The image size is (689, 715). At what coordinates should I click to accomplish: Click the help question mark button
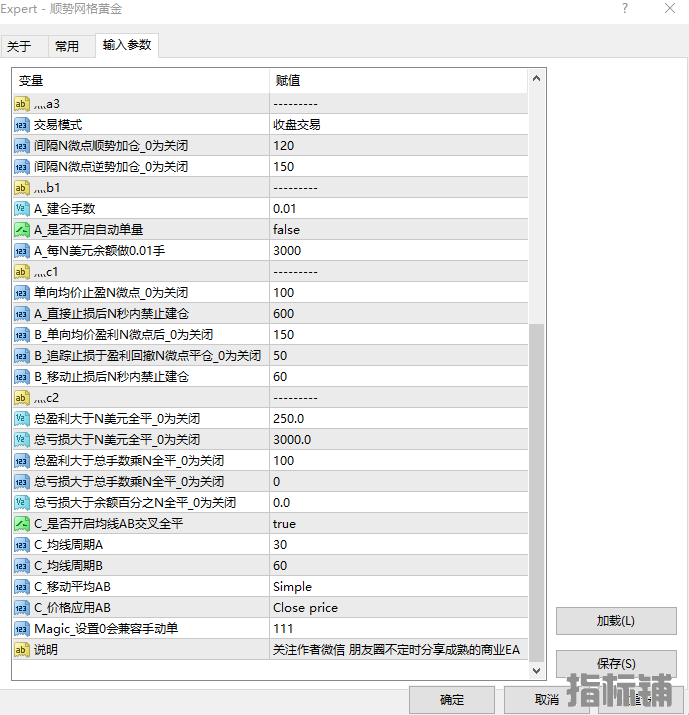(x=625, y=8)
